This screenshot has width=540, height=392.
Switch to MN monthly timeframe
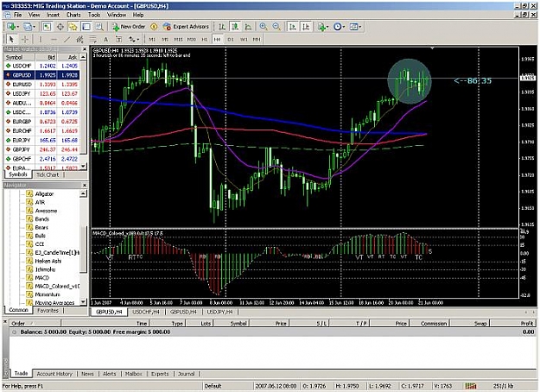pyautogui.click(x=257, y=39)
